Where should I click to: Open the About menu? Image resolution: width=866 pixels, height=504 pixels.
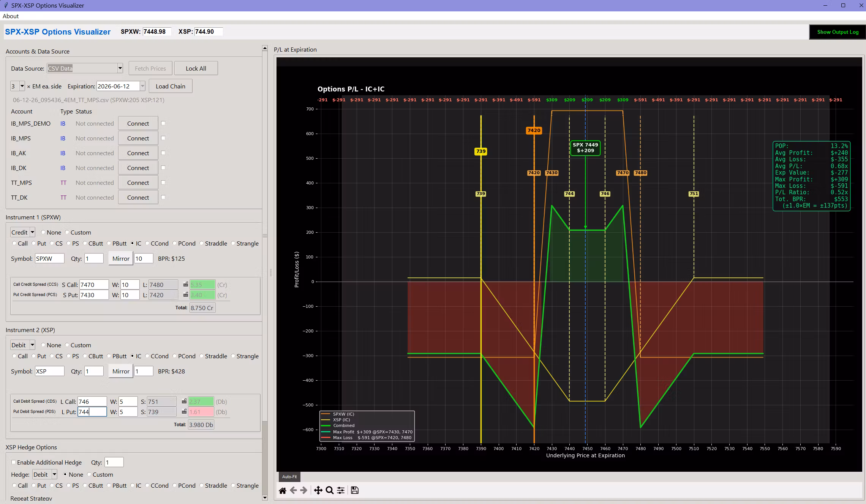[11, 16]
